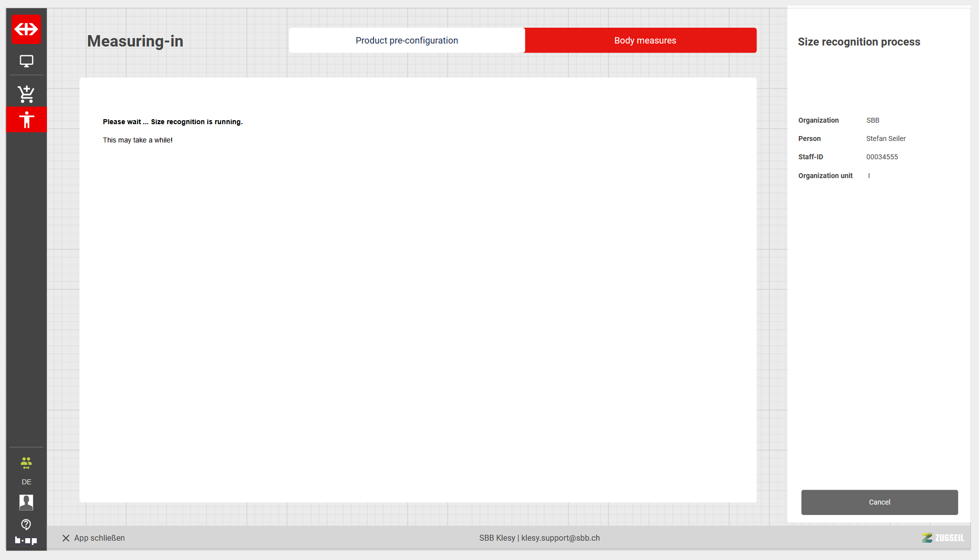Click the X icon beside App schließen
979x560 pixels.
pyautogui.click(x=66, y=538)
